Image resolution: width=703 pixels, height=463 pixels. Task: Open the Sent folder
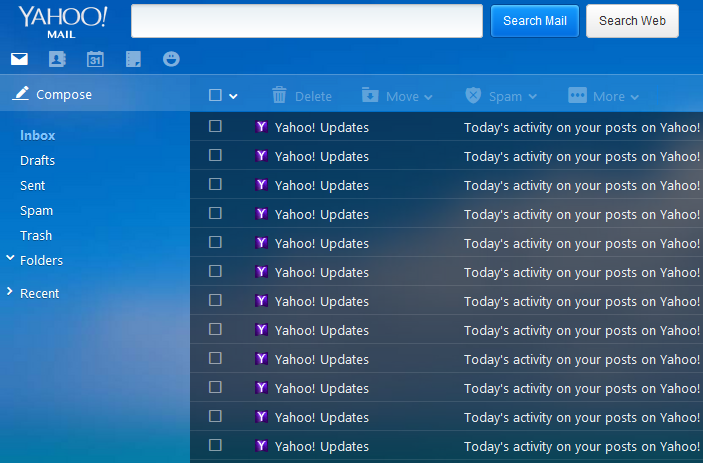click(32, 186)
